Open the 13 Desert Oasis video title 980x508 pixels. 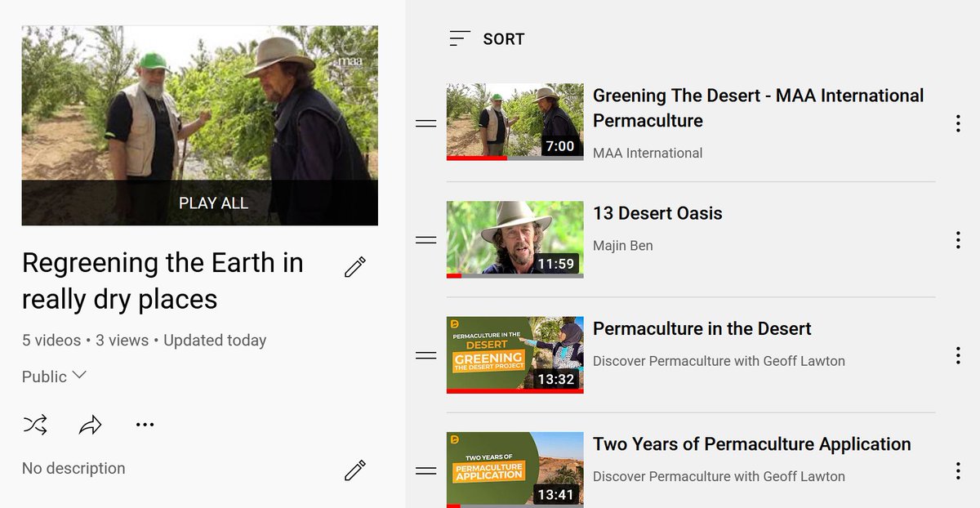657,213
